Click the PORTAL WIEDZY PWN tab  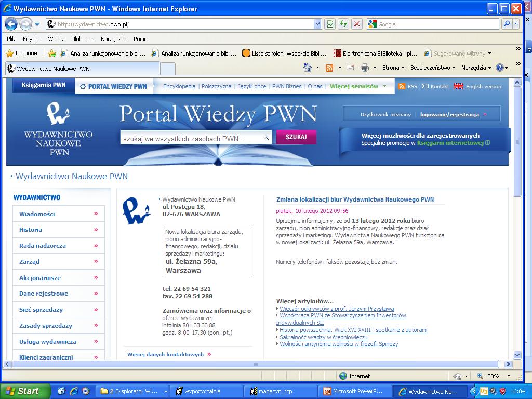(x=114, y=87)
